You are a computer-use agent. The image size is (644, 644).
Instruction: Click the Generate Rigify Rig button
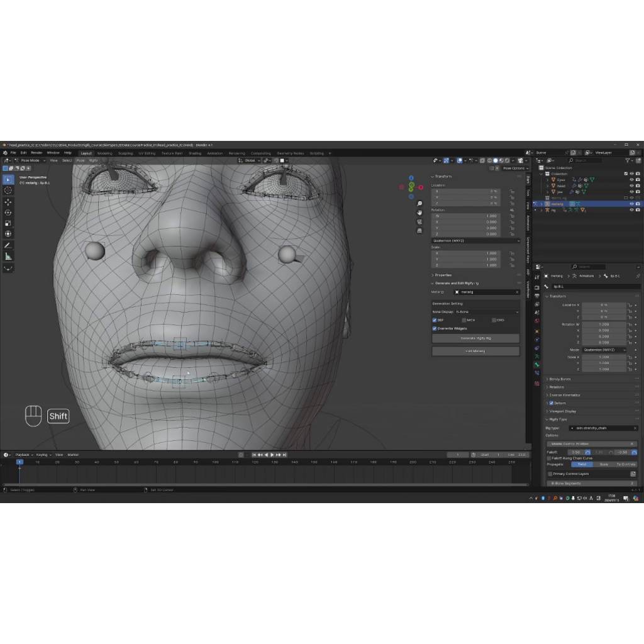pos(475,338)
